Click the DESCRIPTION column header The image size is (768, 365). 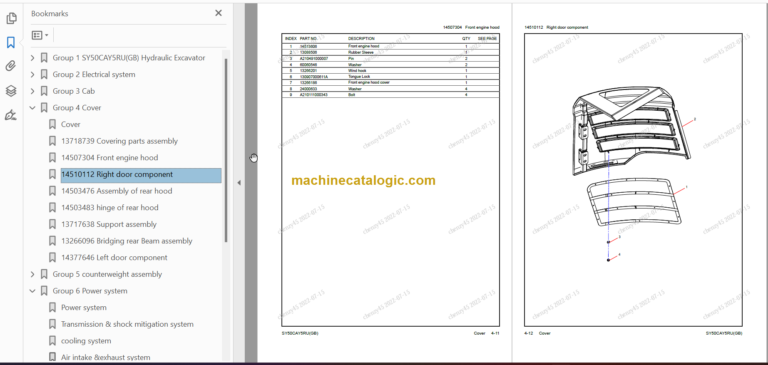pyautogui.click(x=361, y=38)
